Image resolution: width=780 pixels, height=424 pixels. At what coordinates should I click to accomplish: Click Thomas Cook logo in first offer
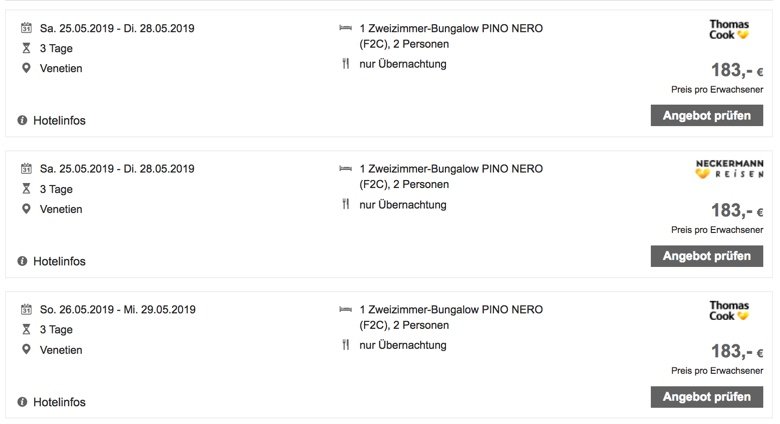point(729,29)
